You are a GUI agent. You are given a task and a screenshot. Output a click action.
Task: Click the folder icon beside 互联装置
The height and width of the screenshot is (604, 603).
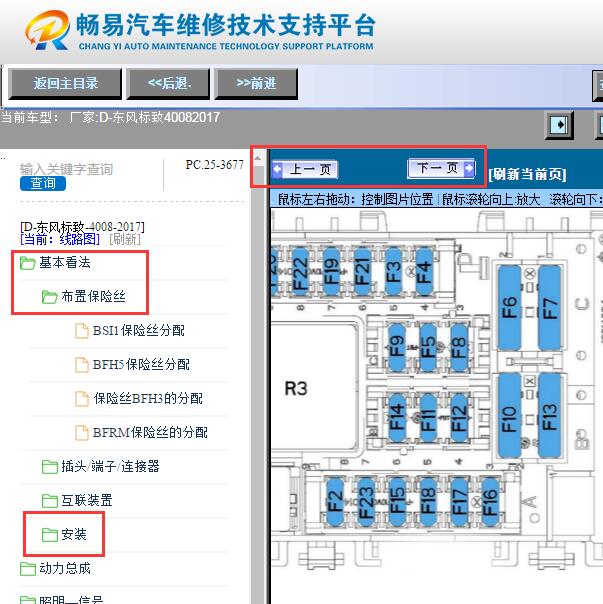50,501
